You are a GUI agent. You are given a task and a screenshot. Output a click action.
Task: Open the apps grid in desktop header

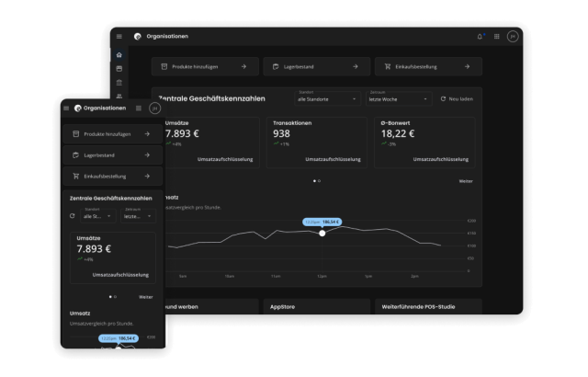496,37
